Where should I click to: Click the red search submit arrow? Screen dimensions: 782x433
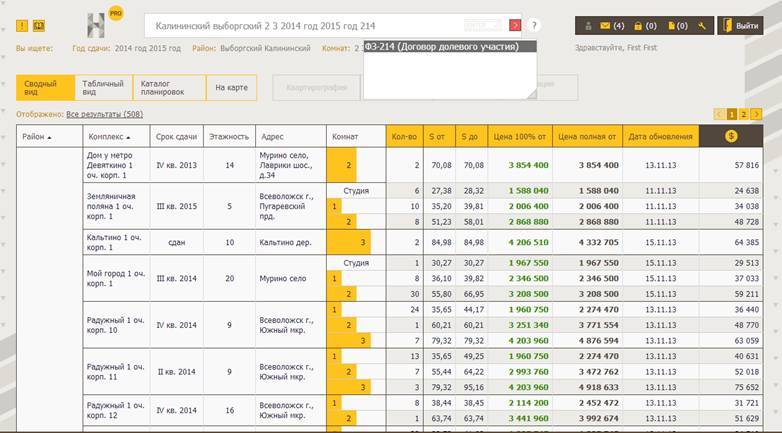(515, 25)
